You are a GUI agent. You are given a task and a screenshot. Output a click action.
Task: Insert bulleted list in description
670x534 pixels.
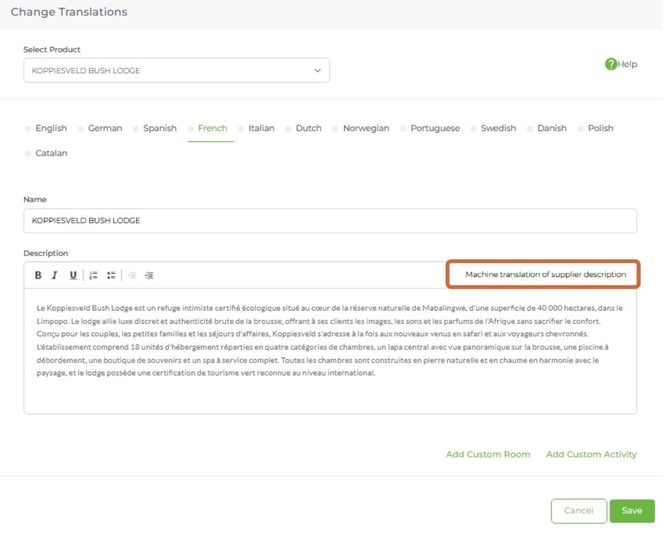[x=111, y=276]
